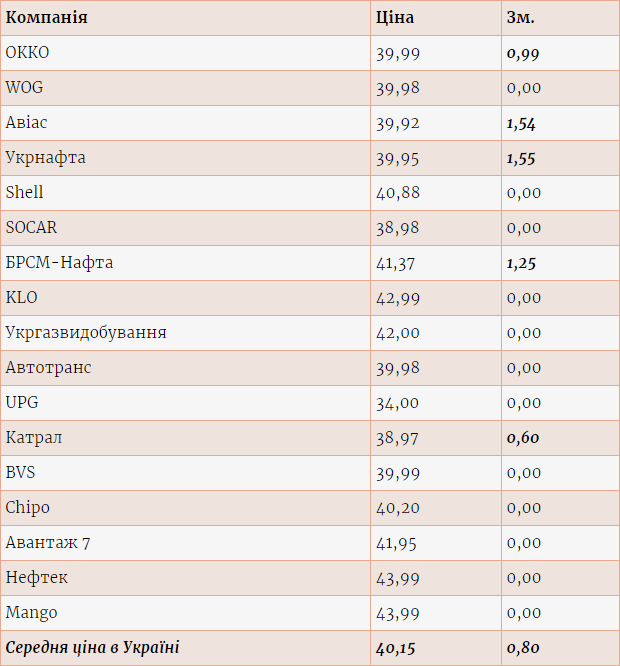Select the Авантаж 7 price 41,95
Viewport: 620px width, 666px height.
397,543
